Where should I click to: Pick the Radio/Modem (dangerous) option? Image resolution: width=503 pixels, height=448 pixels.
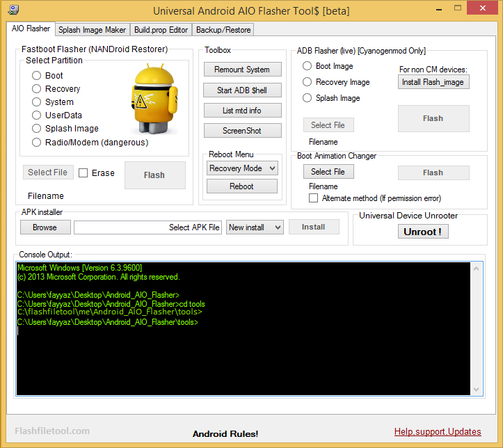(x=37, y=143)
